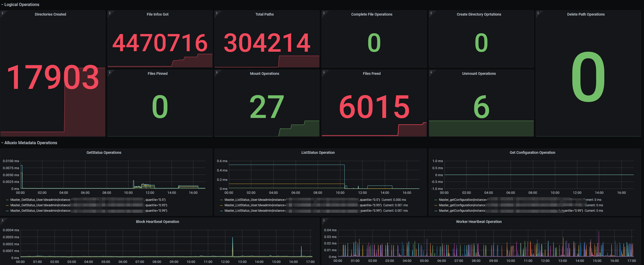Toggle ListStatus quantile 0.95 legend series

(314, 205)
